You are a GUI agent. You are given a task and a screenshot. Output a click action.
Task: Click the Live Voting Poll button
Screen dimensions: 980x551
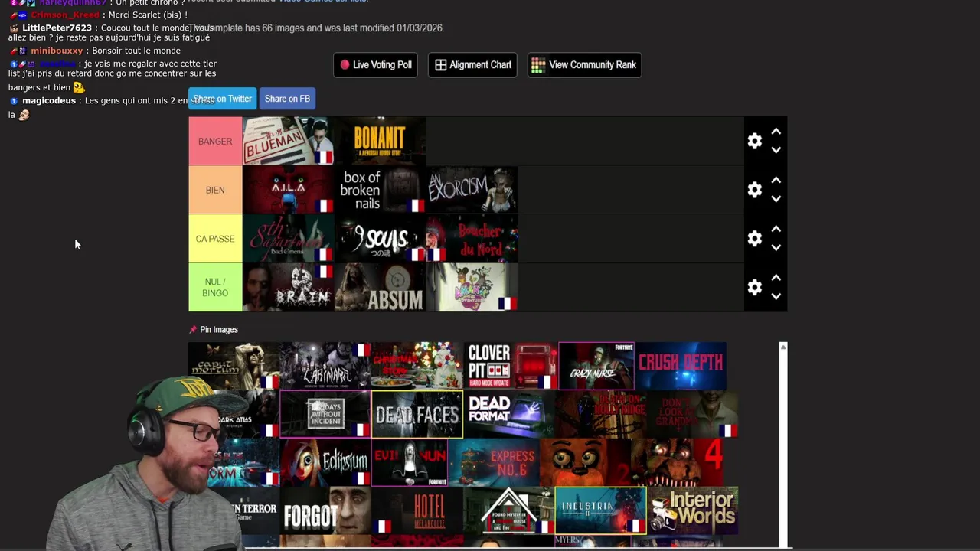point(375,65)
